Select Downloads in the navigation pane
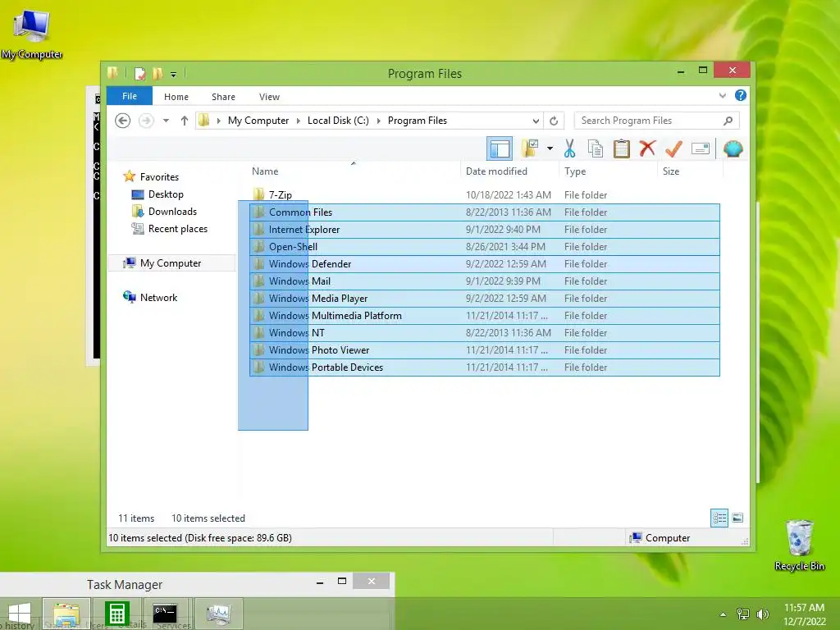 click(172, 212)
